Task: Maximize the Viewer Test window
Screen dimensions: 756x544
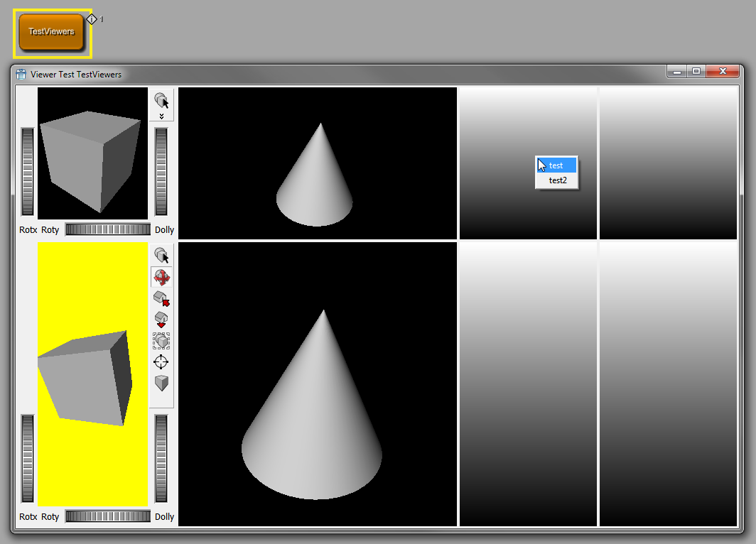Action: click(696, 72)
